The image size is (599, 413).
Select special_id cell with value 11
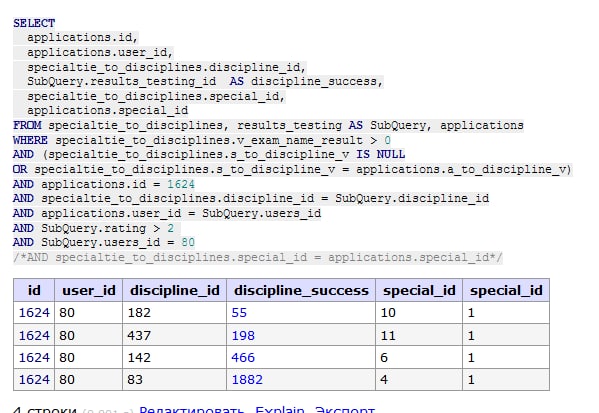click(x=419, y=335)
